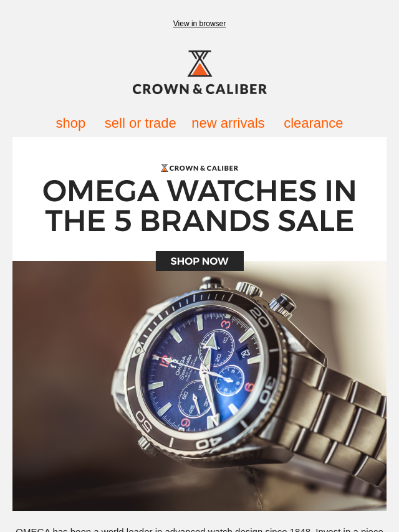Click the OMEGA intro paragraph text below image
Viewport: 399px width, 532px height.
199,530
